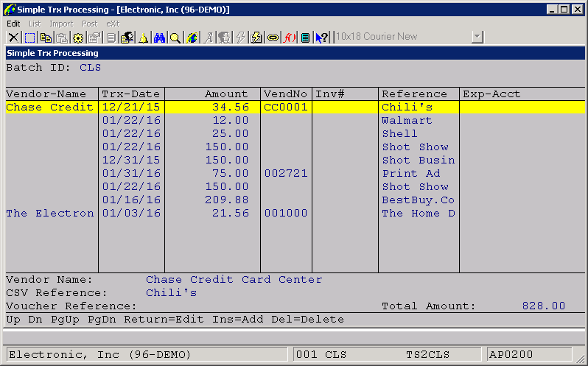The image size is (588, 366).
Task: Click the yellow lightning bolt with document icon
Action: [256, 38]
